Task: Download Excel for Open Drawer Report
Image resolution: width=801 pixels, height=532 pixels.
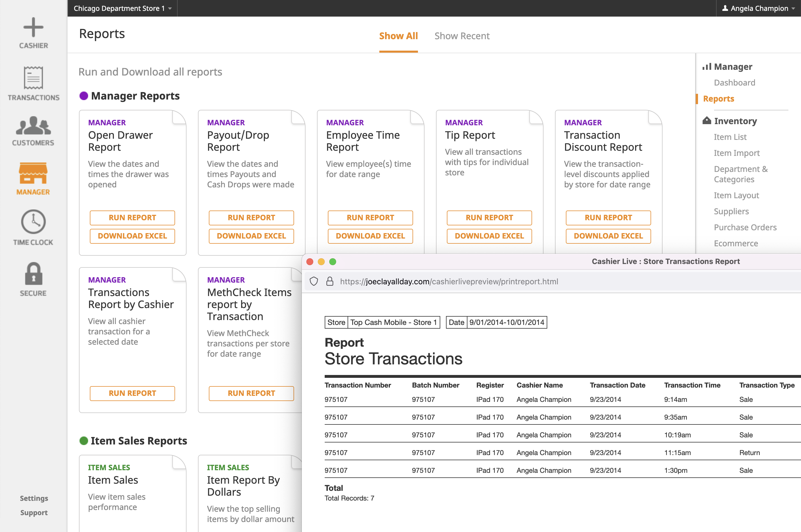Action: [x=132, y=236]
